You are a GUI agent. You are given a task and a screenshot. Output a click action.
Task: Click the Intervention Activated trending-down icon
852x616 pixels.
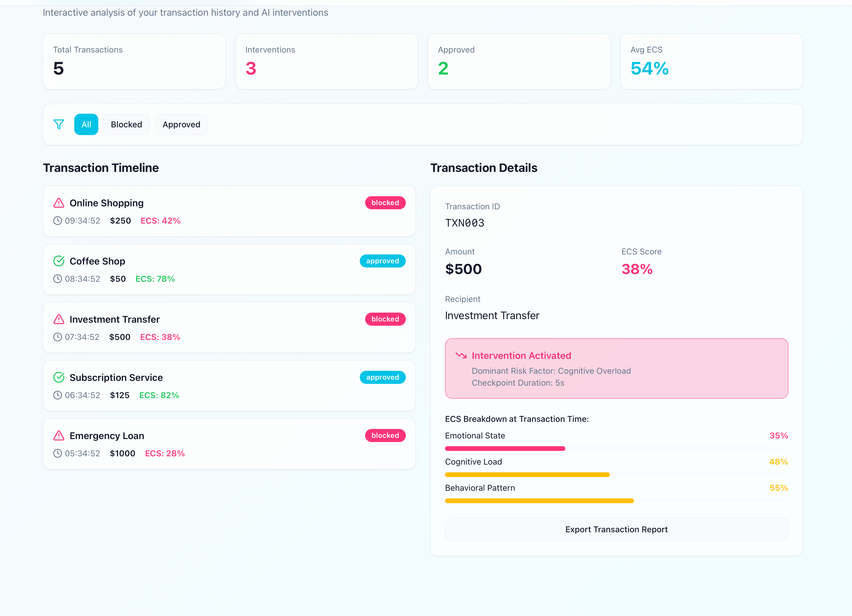click(461, 355)
